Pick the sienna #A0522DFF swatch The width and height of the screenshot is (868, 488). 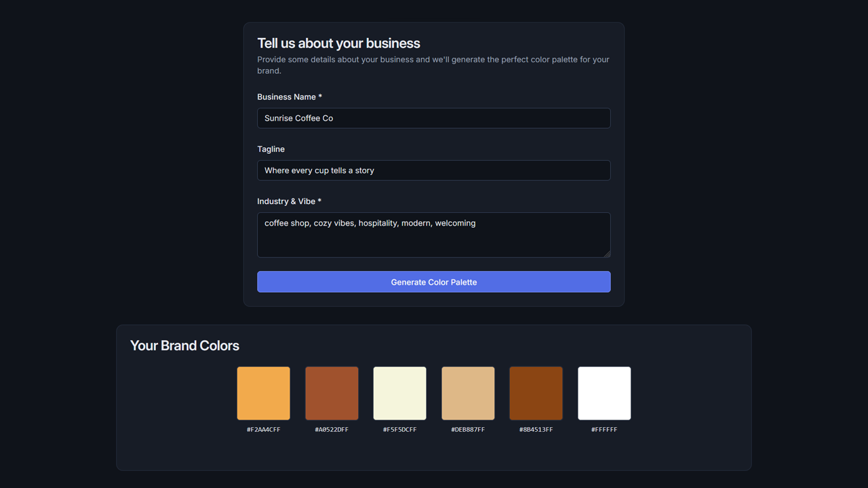point(332,393)
